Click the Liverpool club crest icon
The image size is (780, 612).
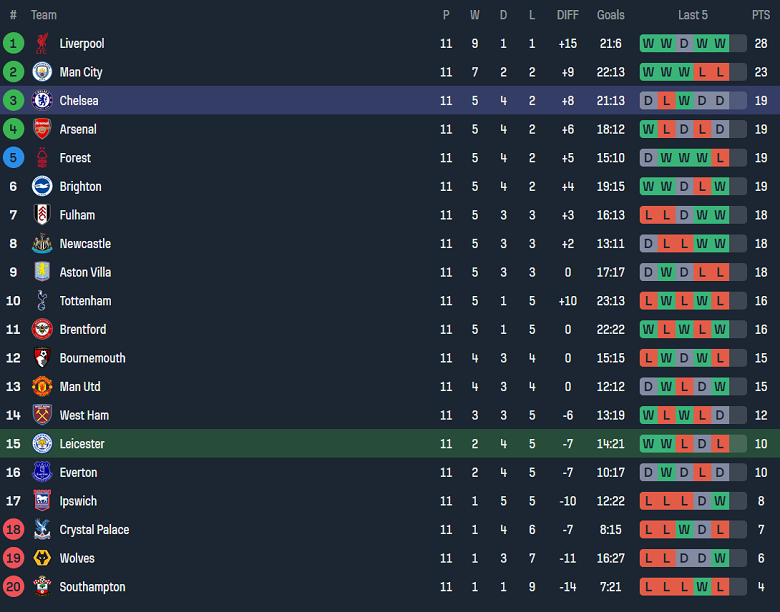(42, 43)
